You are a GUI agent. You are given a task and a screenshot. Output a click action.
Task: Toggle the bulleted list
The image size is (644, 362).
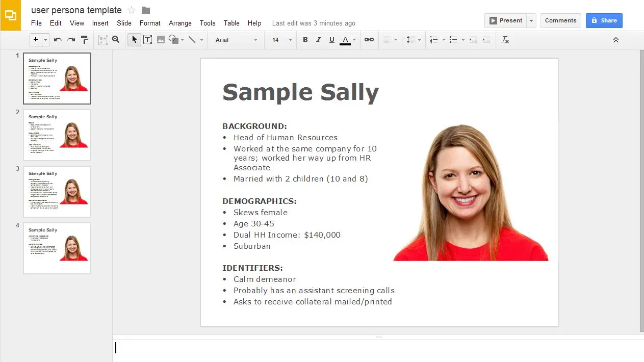tap(453, 40)
